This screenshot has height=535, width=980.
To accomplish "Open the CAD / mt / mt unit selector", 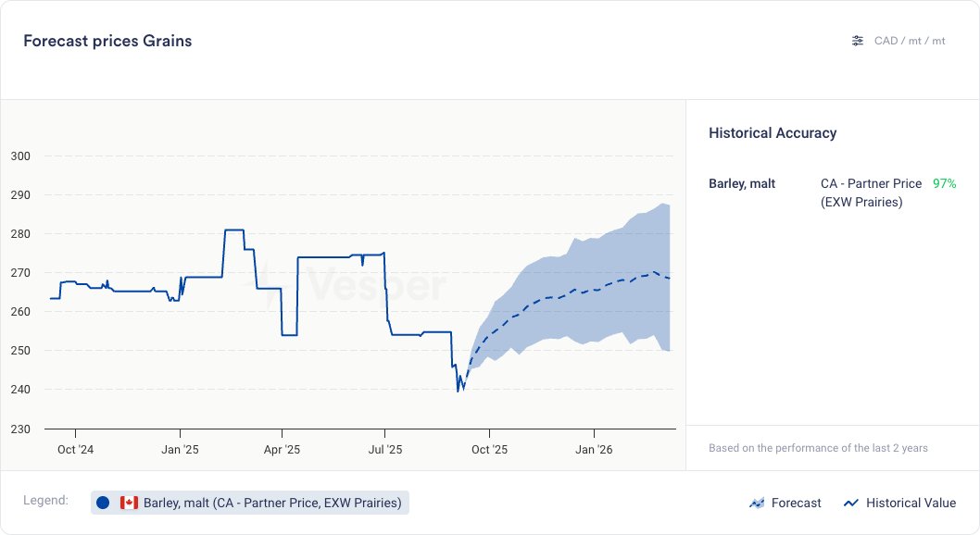I will tap(910, 41).
